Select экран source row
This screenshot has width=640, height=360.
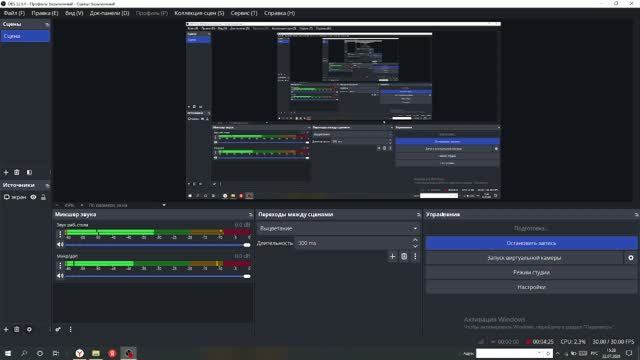coord(25,197)
